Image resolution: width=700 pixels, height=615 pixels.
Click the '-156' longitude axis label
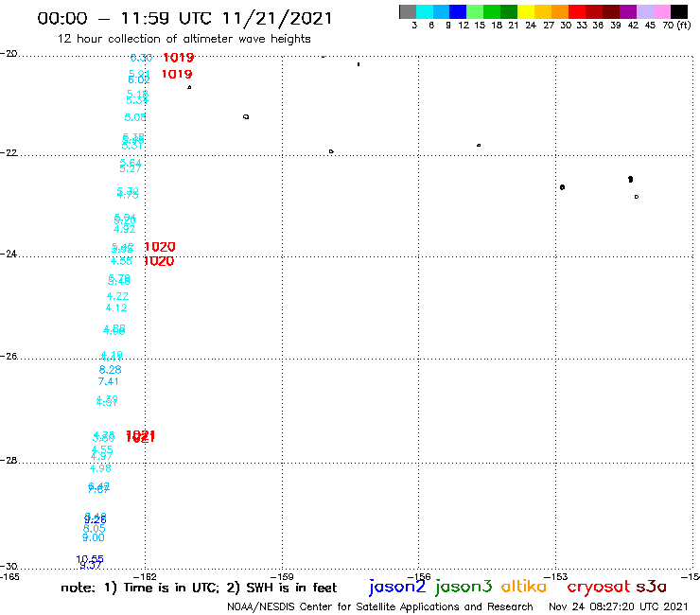[419, 576]
